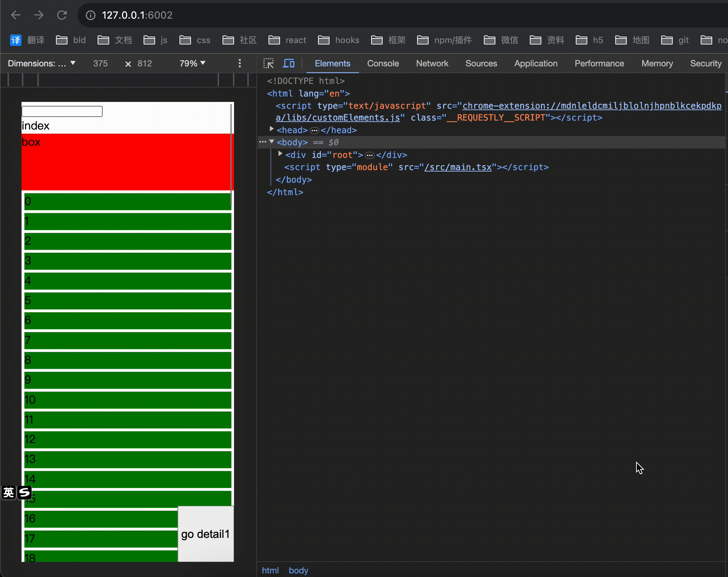This screenshot has height=577, width=728.
Task: Click the site information icon in address bar
Action: 90,15
